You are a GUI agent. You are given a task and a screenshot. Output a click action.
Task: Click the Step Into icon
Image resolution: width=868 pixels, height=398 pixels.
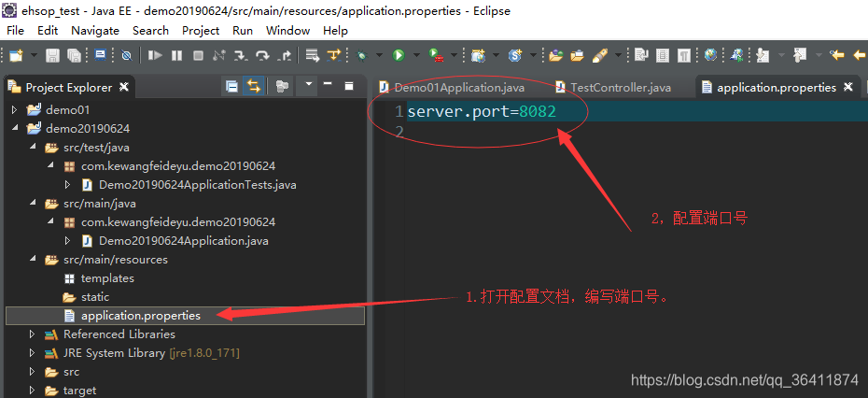point(240,55)
